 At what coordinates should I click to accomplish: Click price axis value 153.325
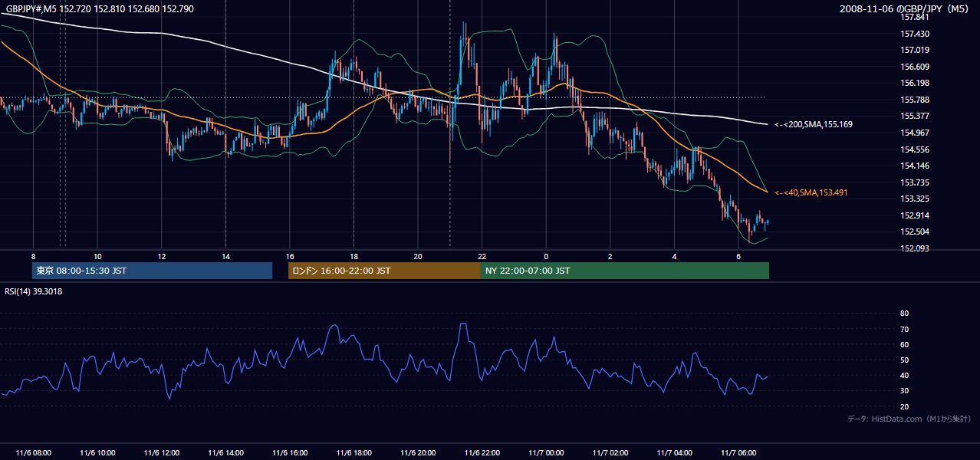(x=915, y=199)
